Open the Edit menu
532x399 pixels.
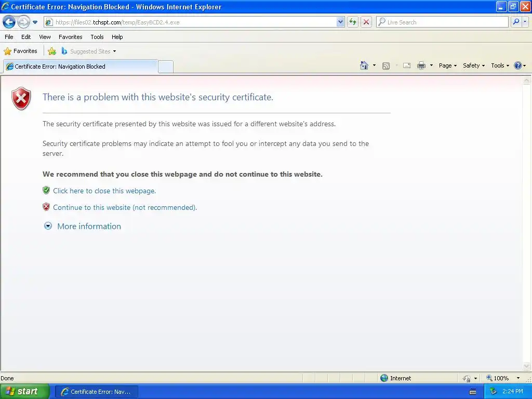point(26,37)
